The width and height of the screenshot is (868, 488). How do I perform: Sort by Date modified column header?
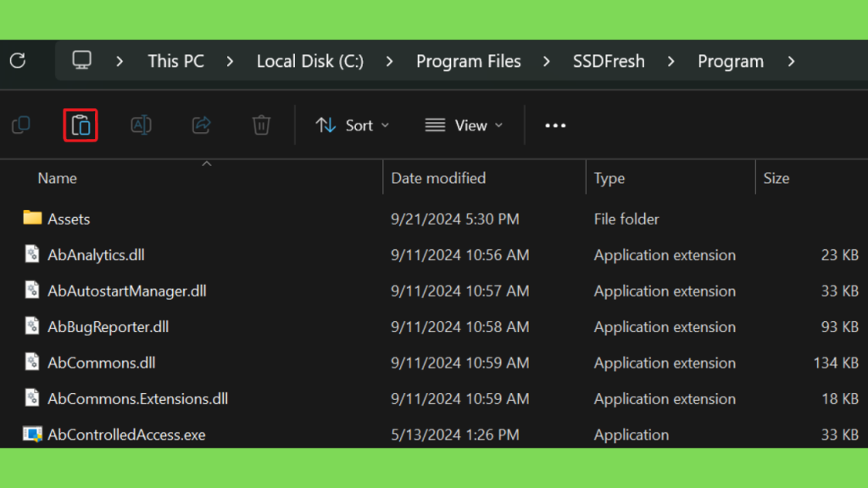tap(438, 178)
